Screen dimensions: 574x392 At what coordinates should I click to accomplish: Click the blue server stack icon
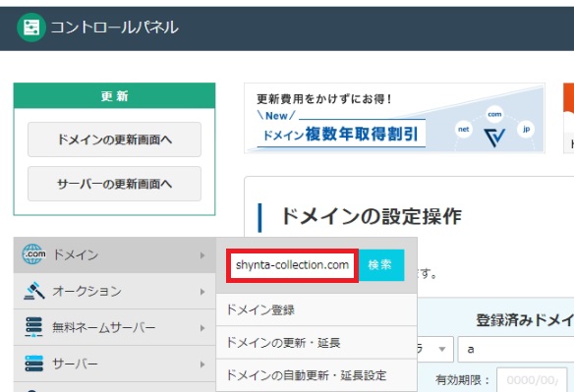pos(33,364)
